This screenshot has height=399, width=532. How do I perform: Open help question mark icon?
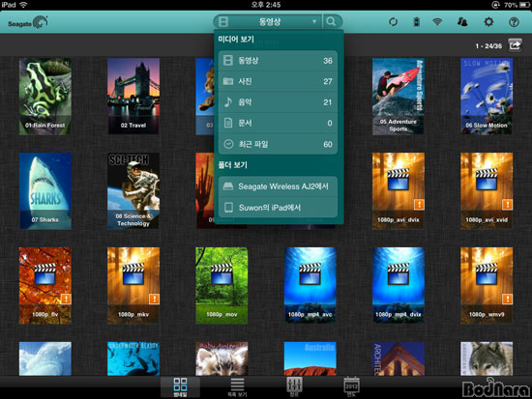(x=514, y=22)
